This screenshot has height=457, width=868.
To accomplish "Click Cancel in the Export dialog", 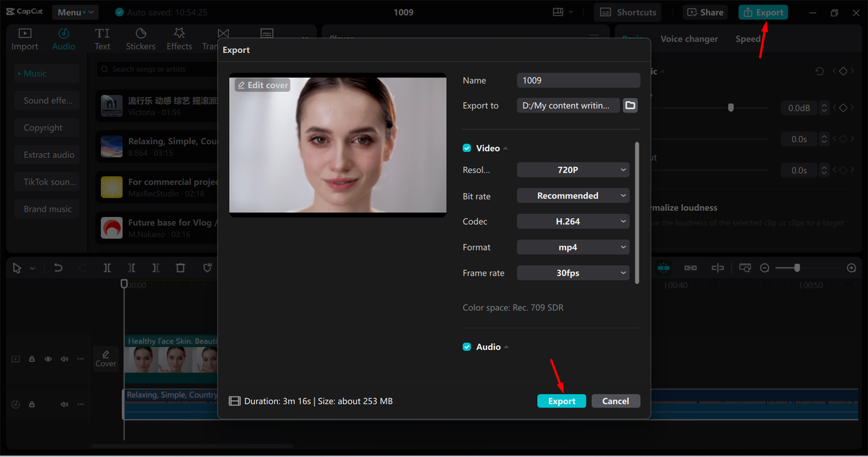I will [615, 401].
